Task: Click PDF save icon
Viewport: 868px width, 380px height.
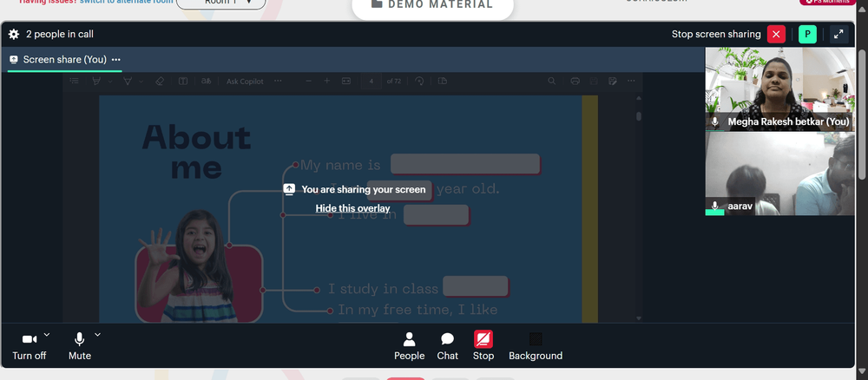Action: coord(594,82)
